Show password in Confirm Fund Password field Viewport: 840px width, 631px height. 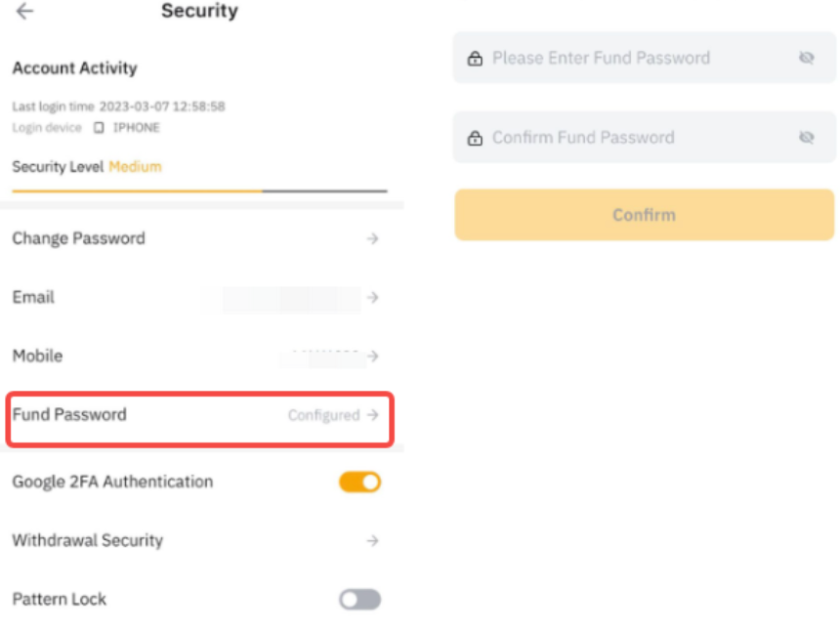click(x=806, y=139)
